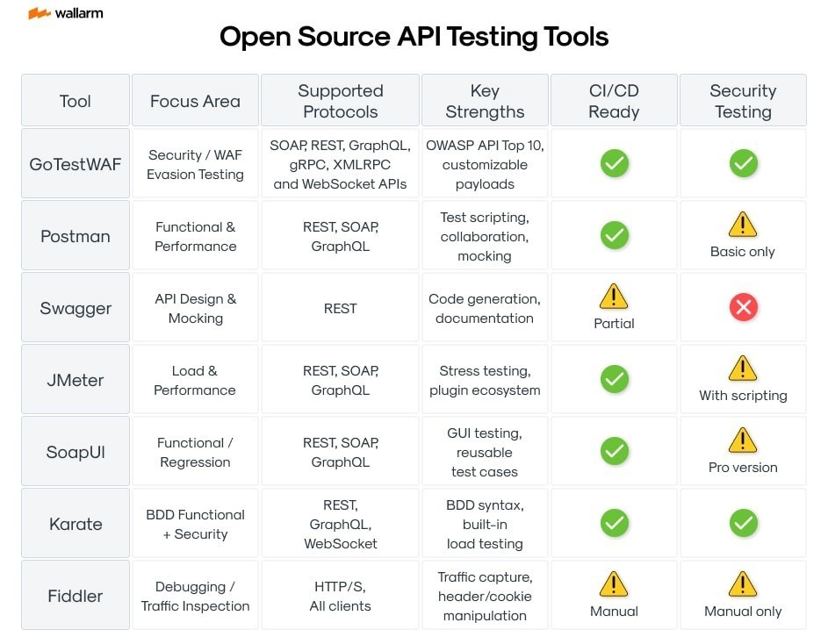Click the "GoTestWAF" tool name
Screen dimensions: 828x644
tap(76, 164)
